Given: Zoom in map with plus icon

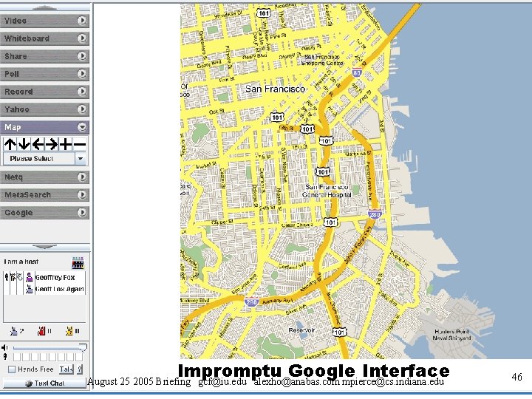Looking at the screenshot, I should pos(66,144).
